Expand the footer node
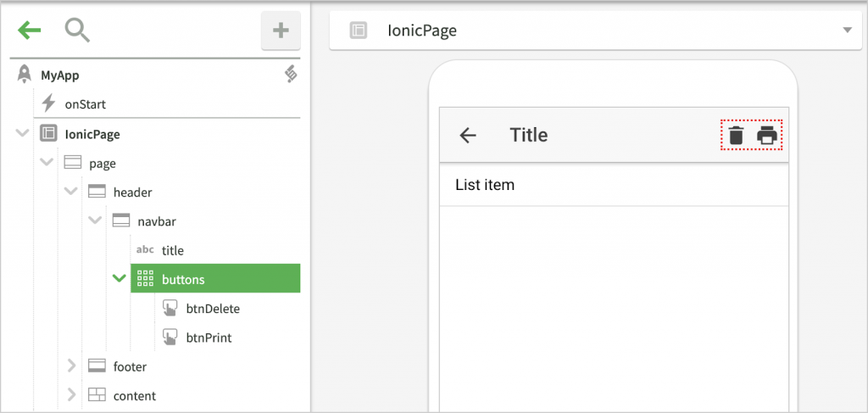The image size is (868, 413). point(71,366)
